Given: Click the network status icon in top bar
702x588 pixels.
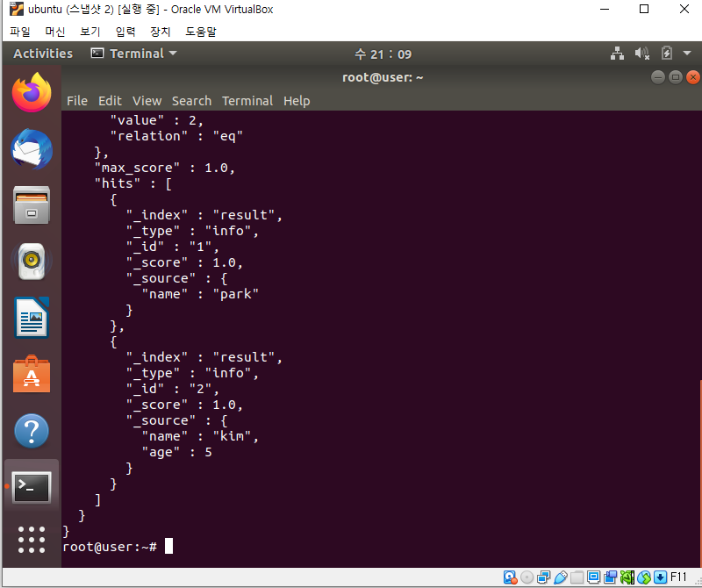Looking at the screenshot, I should point(618,54).
